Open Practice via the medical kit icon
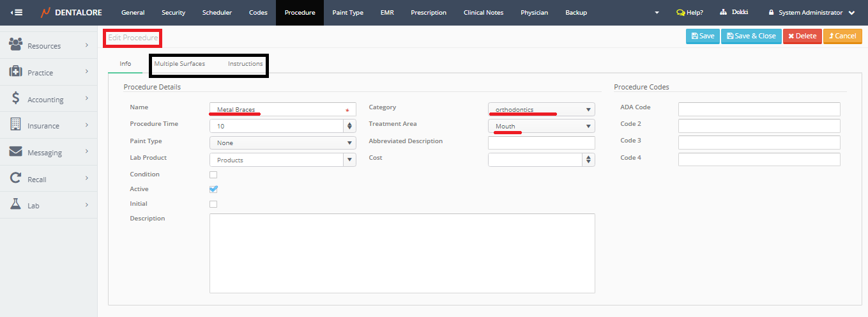The height and width of the screenshot is (317, 868). [x=16, y=72]
